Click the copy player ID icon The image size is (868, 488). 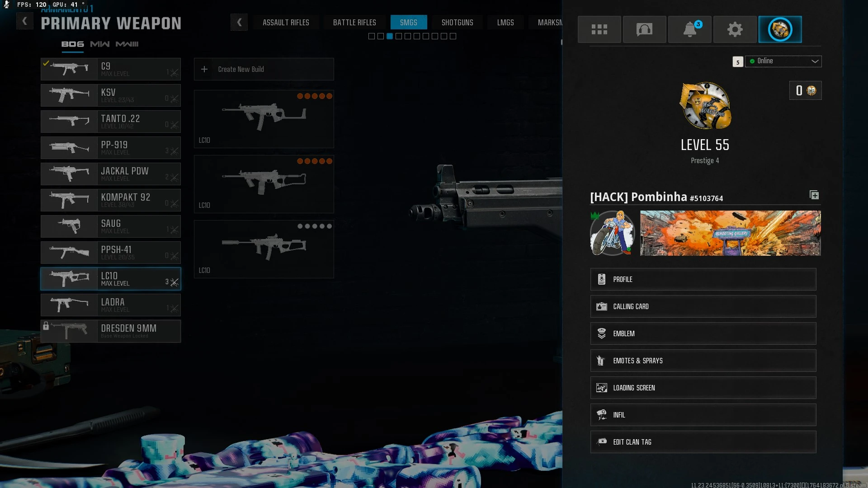pos(814,195)
